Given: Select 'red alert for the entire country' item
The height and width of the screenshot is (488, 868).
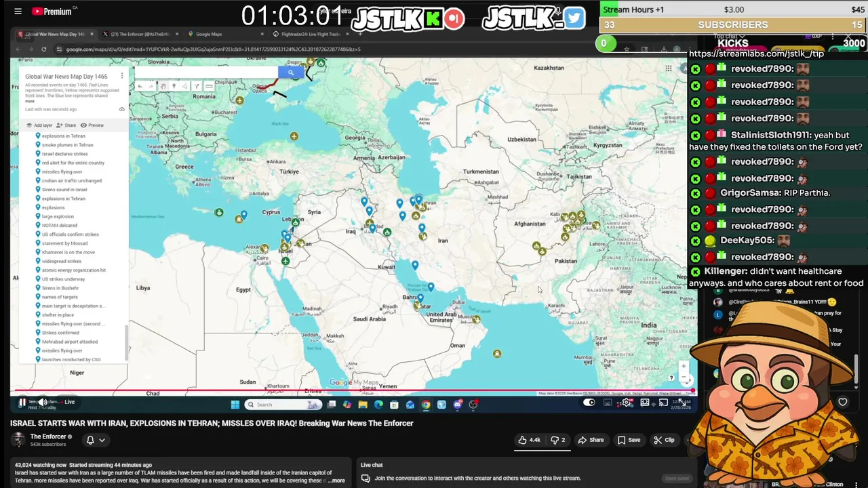Looking at the screenshot, I should (x=73, y=163).
